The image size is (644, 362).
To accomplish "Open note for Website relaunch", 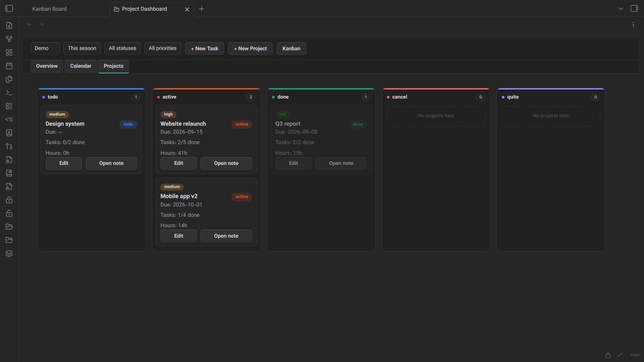I will 226,163.
